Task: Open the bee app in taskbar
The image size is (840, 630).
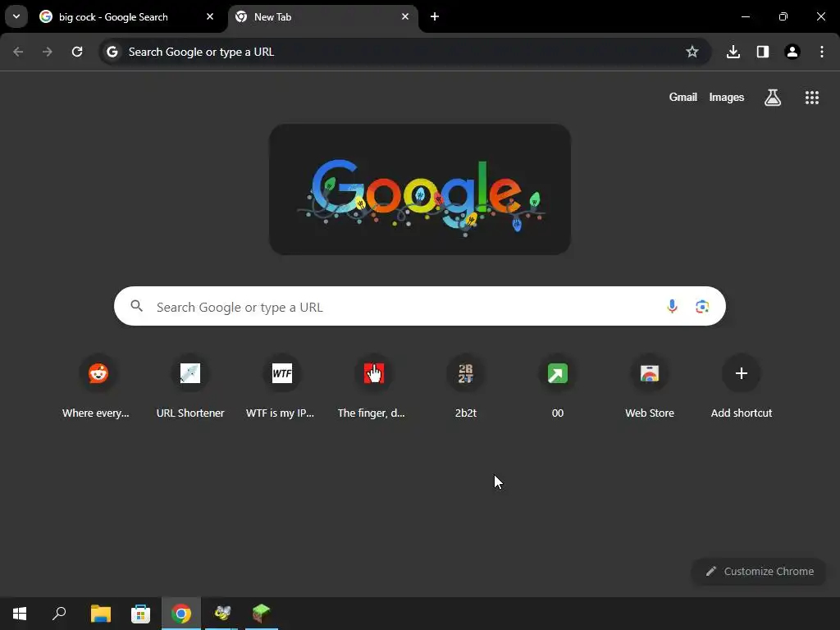Action: tap(221, 614)
